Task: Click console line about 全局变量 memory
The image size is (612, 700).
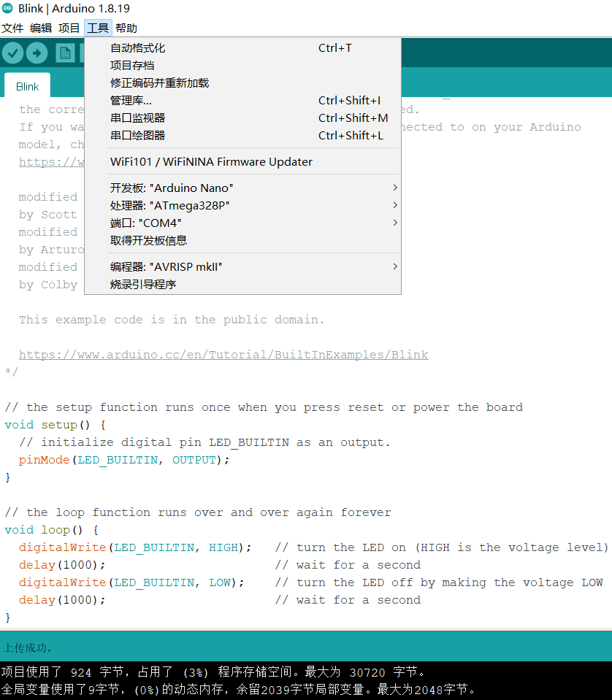Action: [239, 690]
